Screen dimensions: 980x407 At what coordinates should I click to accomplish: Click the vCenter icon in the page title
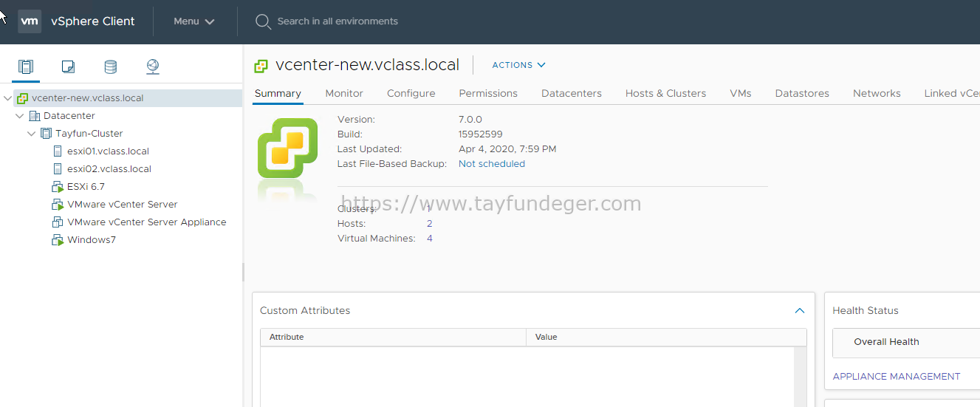click(261, 66)
